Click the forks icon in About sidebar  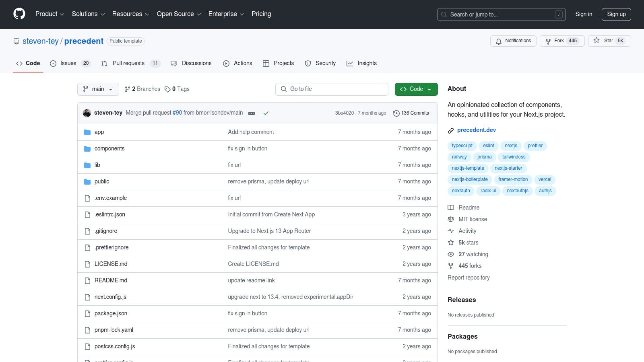point(451,266)
